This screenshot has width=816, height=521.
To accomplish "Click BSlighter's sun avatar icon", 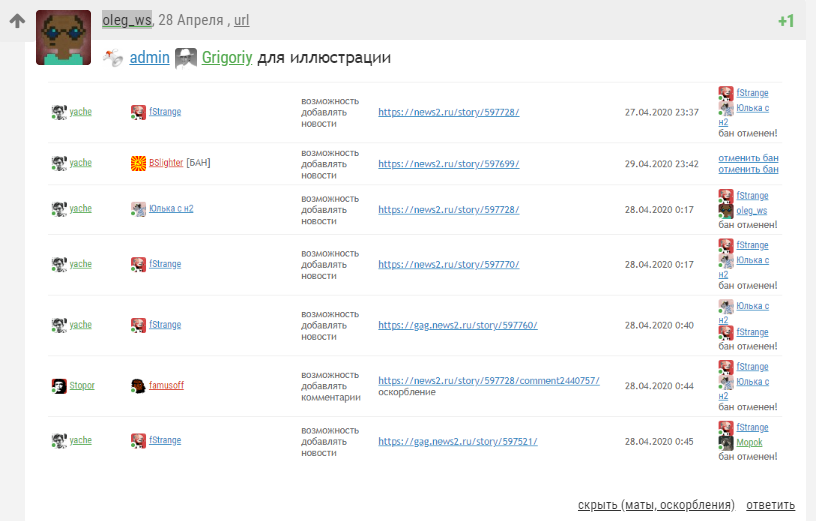I will 138,163.
